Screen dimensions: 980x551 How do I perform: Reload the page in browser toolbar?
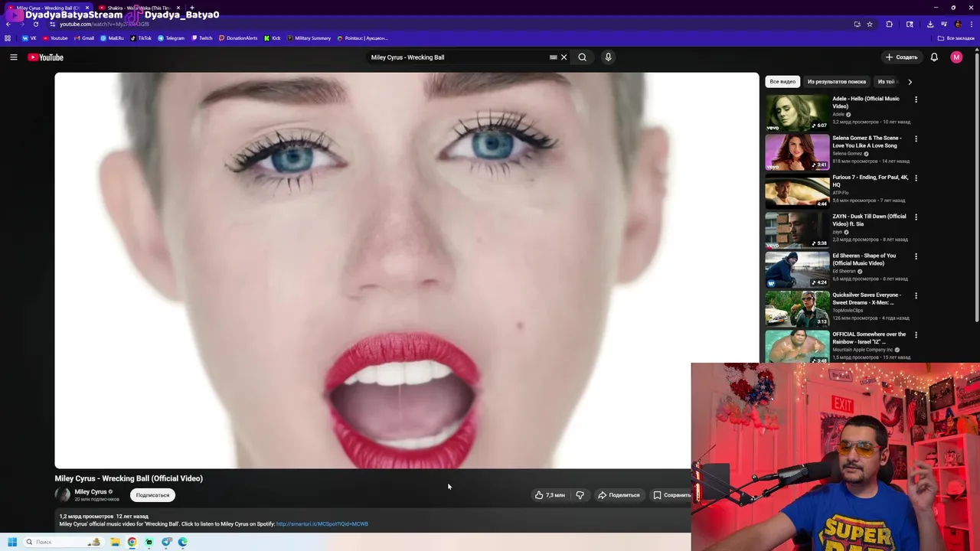coord(35,24)
